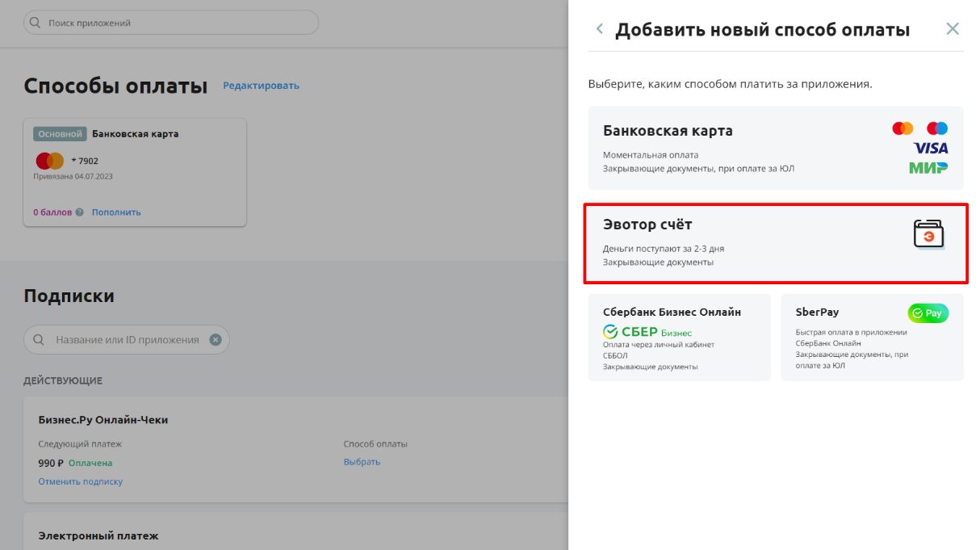Screen dimensions: 980x550
Task: Clear the subscription search with the X icon
Action: 216,340
